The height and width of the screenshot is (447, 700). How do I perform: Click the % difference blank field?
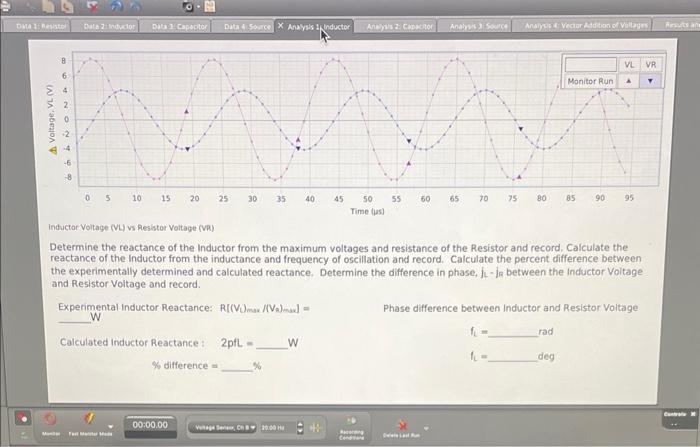(237, 367)
